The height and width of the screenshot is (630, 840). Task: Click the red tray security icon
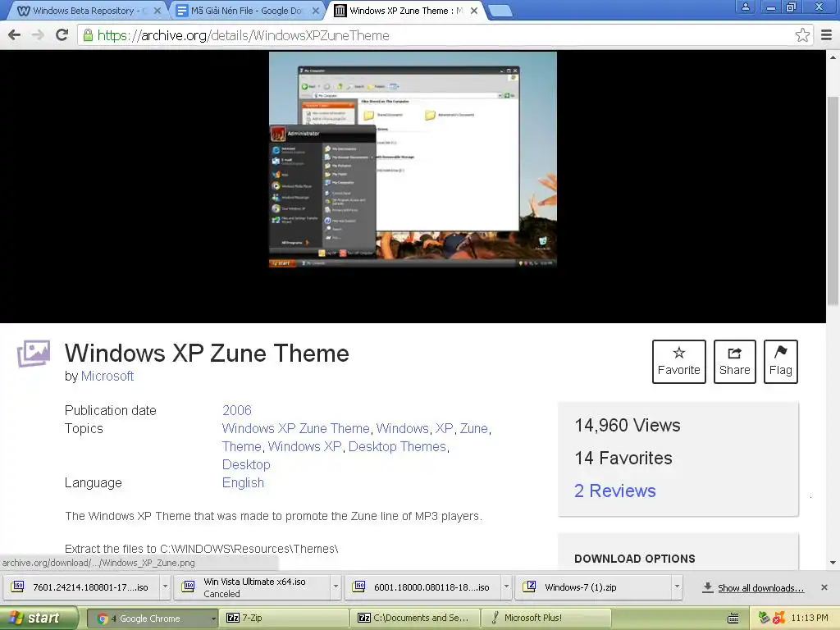click(778, 618)
